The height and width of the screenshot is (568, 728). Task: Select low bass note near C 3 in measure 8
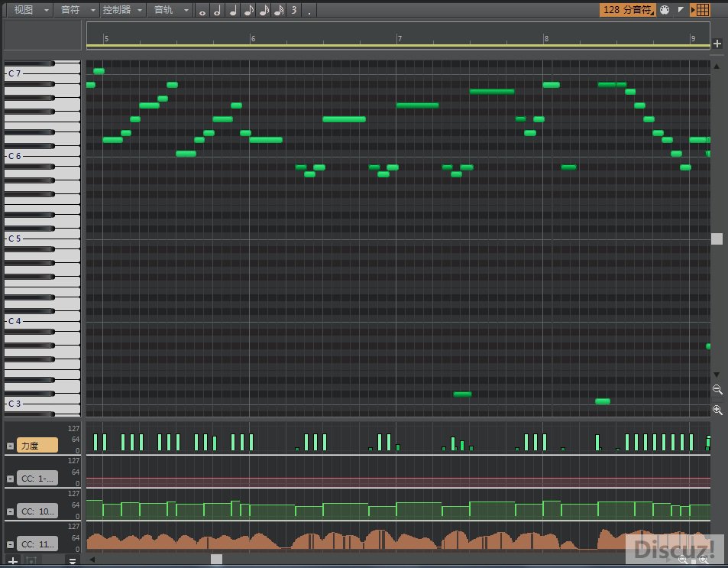603,401
